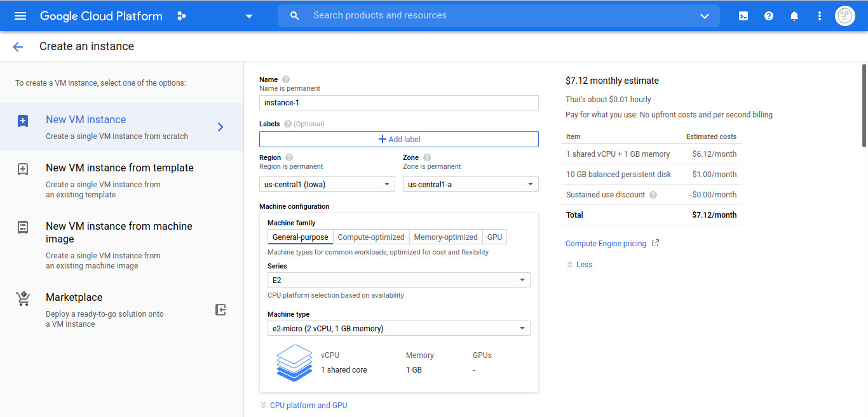Click the search magnifier icon
This screenshot has height=417, width=868.
point(294,16)
